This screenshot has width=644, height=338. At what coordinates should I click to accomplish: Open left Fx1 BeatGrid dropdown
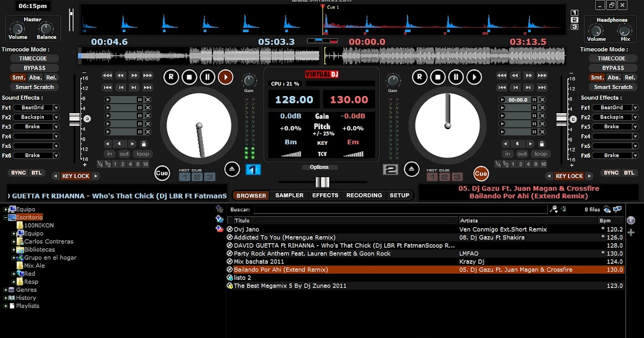coord(56,108)
